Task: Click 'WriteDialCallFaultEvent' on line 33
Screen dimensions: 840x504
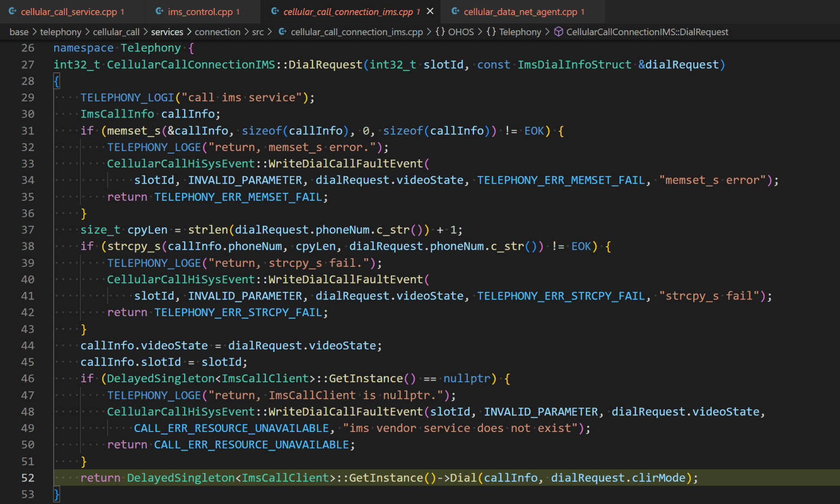Action: point(346,163)
